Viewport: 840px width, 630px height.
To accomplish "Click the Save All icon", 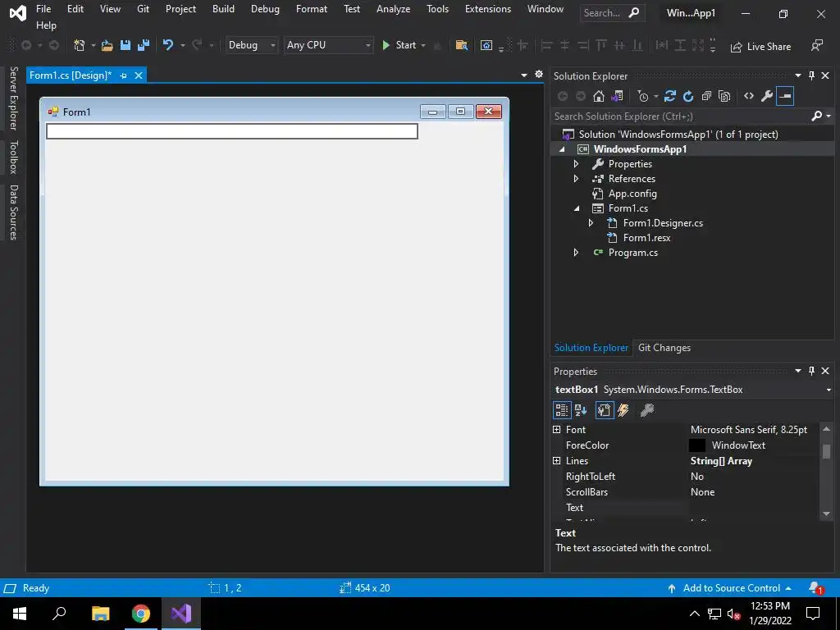I will (143, 46).
